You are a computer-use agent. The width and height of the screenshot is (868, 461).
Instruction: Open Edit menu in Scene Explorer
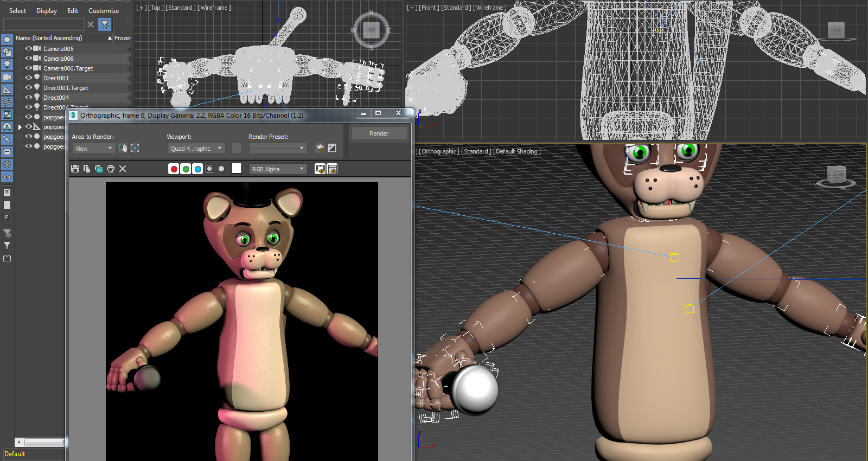73,10
